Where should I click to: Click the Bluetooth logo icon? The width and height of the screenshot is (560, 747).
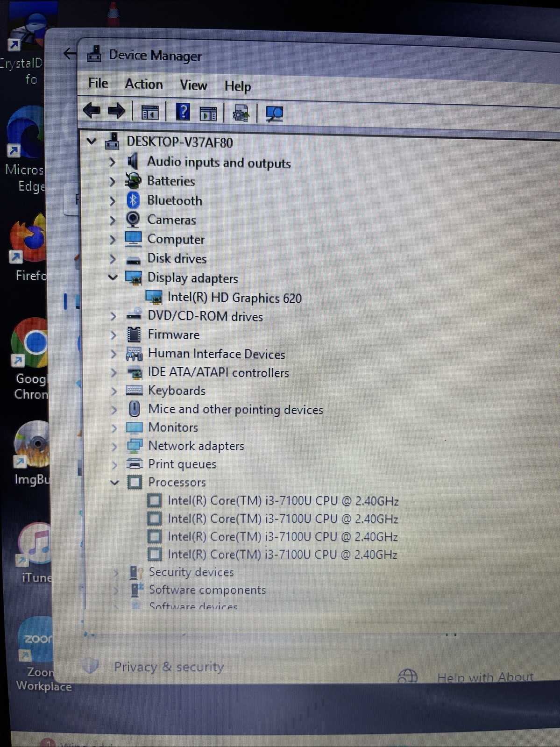pyautogui.click(x=133, y=200)
